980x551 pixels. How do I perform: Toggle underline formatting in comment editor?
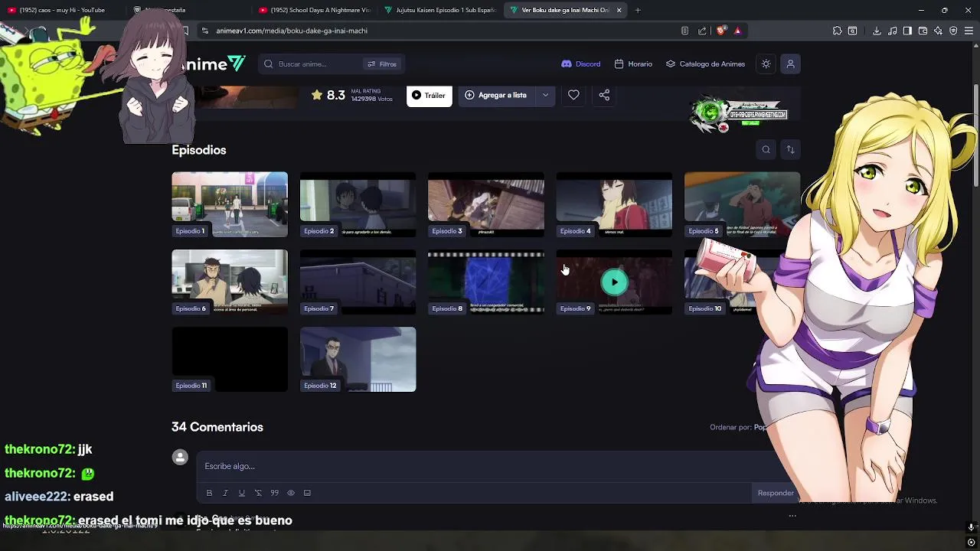coord(241,493)
